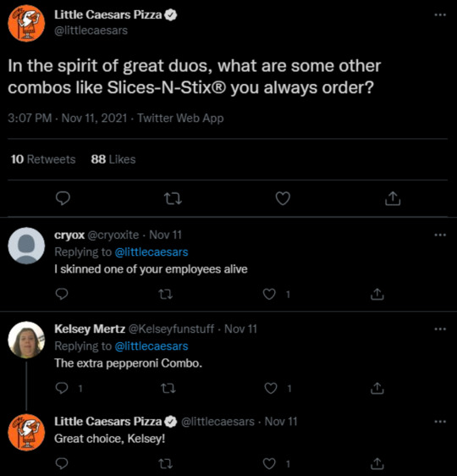
Task: View the 88 Likes list
Action: point(113,159)
